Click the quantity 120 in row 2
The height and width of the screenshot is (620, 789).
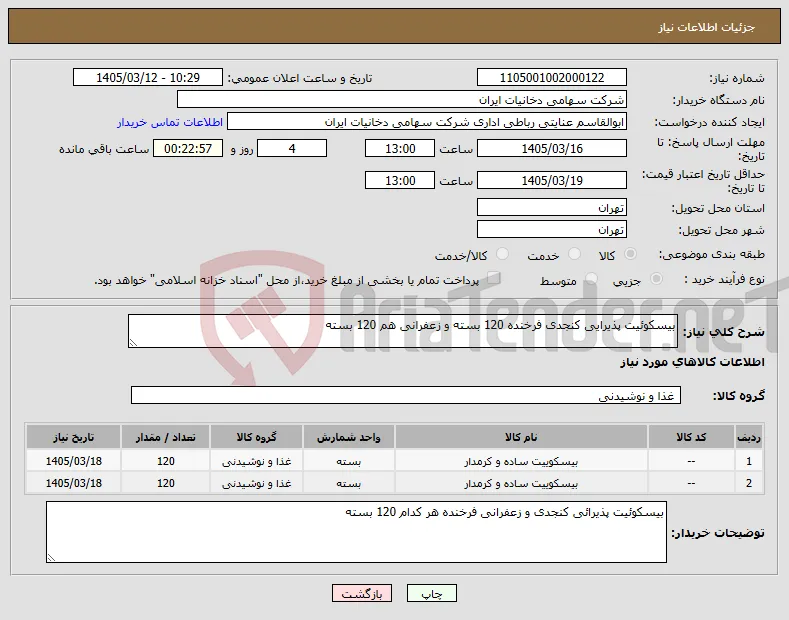click(166, 484)
